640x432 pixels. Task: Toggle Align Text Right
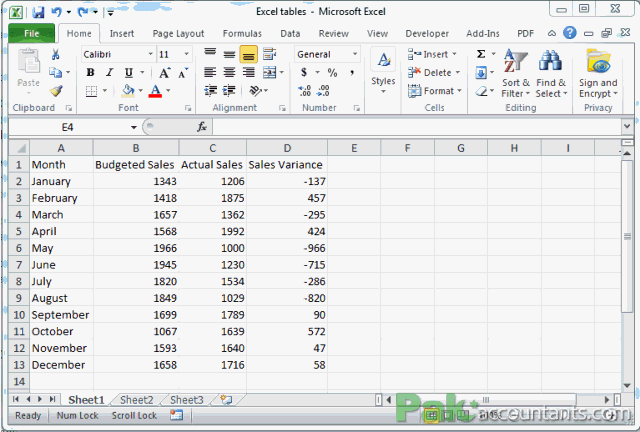[x=248, y=73]
